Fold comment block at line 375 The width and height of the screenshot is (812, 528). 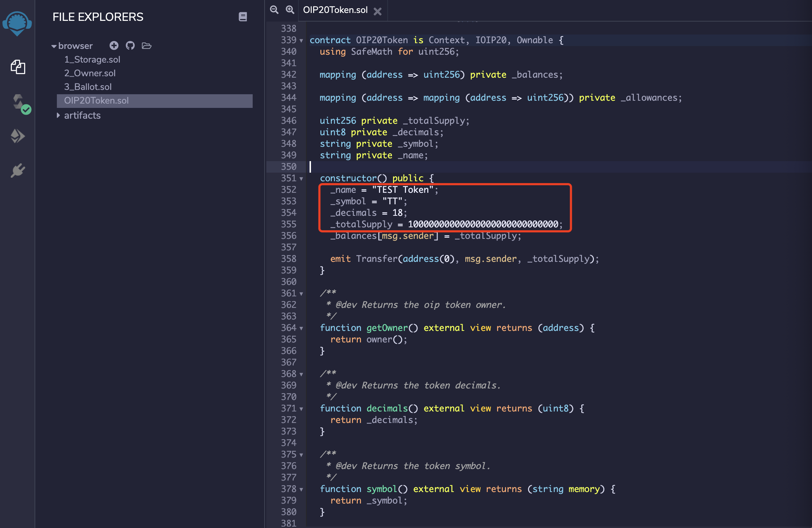tap(301, 455)
